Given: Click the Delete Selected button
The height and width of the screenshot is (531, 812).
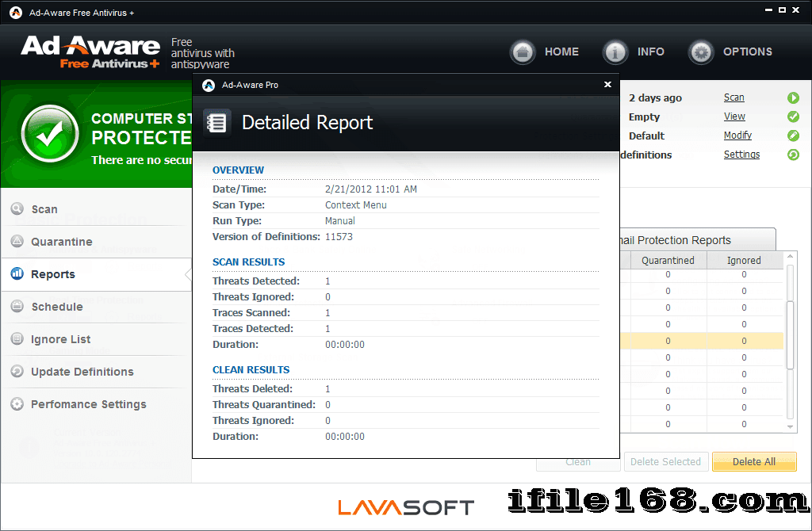Looking at the screenshot, I should 665,461.
